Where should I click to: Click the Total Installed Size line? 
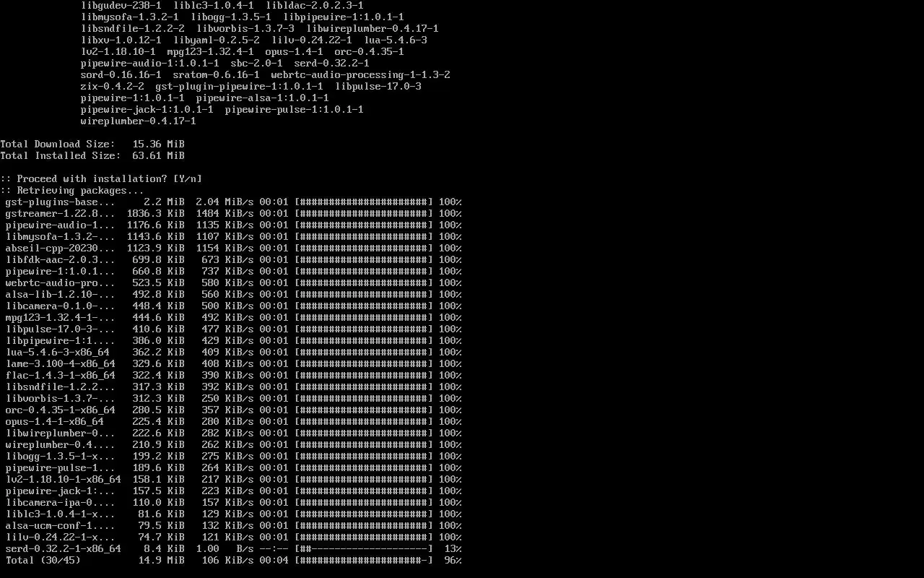[x=92, y=156]
